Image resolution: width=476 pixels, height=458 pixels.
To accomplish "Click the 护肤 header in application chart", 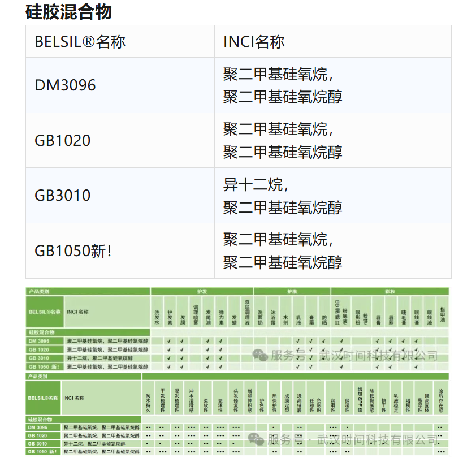I will 292,291.
